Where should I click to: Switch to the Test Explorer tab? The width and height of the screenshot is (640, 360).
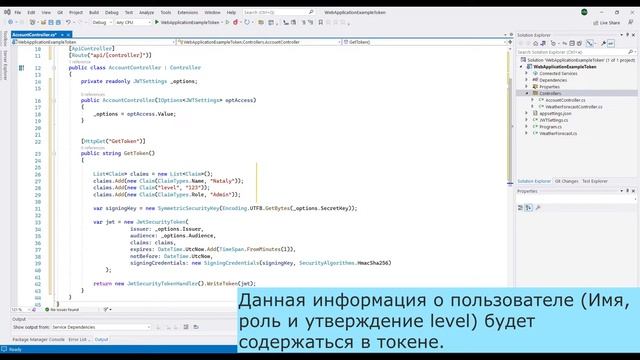[x=595, y=181]
